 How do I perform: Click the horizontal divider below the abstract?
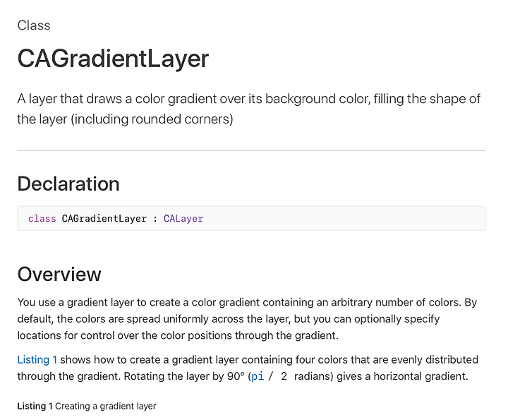coord(251,150)
